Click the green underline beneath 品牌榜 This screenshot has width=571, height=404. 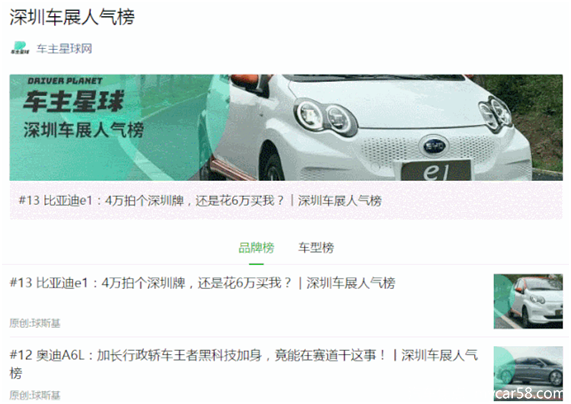tap(256, 264)
